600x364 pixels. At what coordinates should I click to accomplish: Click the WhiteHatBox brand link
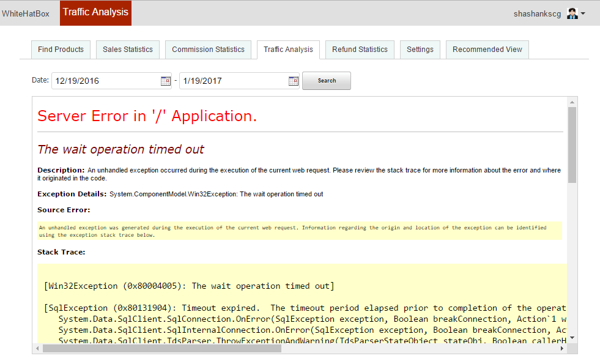coord(26,13)
